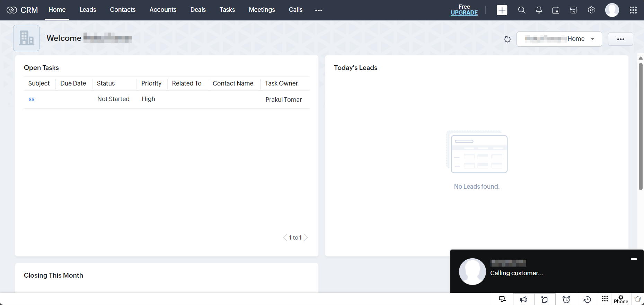The width and height of the screenshot is (644, 305).
Task: Refresh the home dashboard
Action: 508,39
